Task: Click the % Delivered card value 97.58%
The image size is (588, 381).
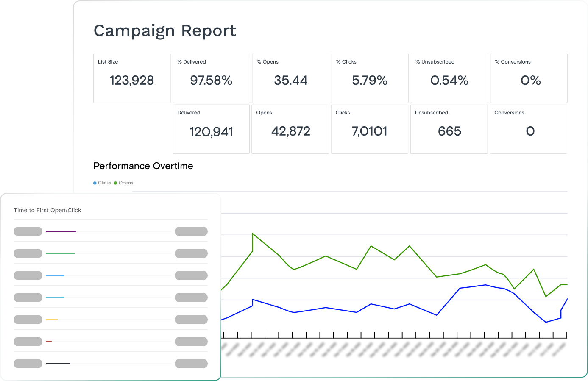Action: (x=211, y=81)
